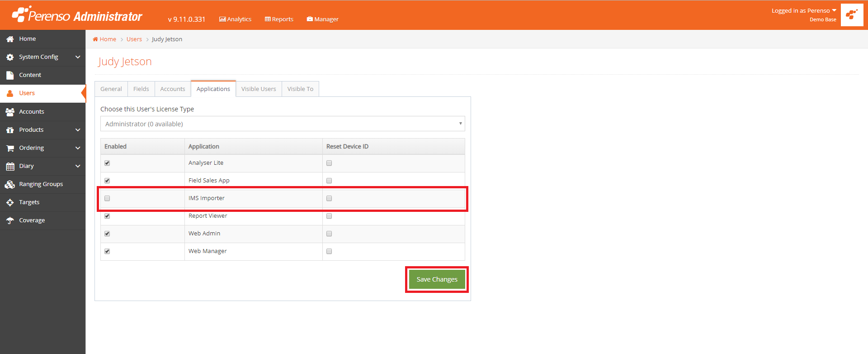
Task: Switch to the Fields tab
Action: [x=141, y=89]
